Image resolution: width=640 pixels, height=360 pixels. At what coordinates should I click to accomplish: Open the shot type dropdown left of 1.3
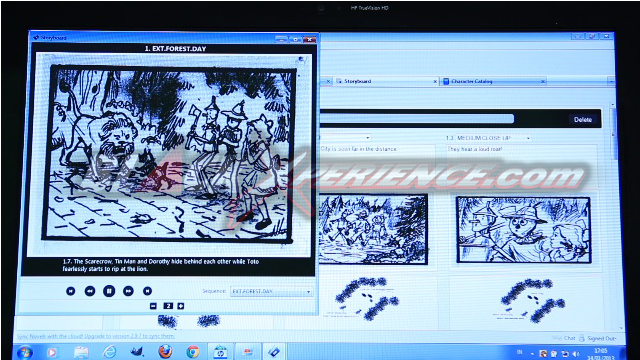[346, 138]
